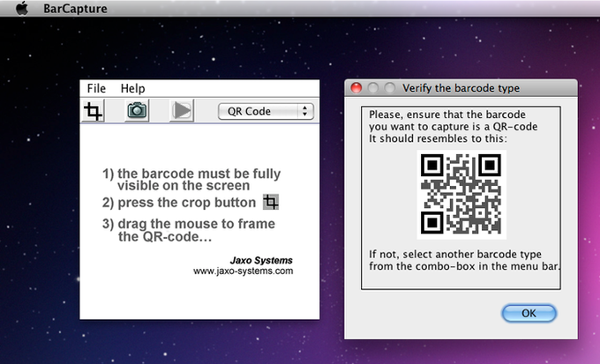This screenshot has width=600, height=364.
Task: Open the Apple menu
Action: pos(22,8)
